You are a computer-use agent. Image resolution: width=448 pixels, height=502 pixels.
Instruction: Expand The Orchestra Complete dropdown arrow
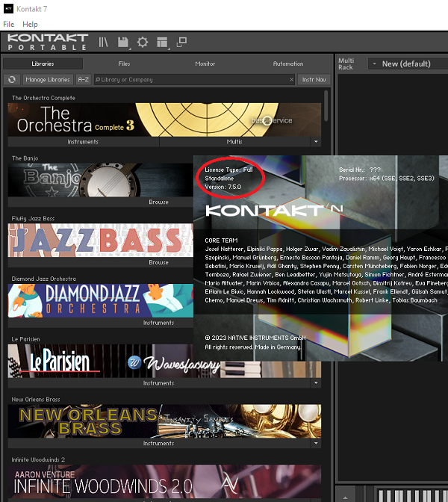point(316,142)
